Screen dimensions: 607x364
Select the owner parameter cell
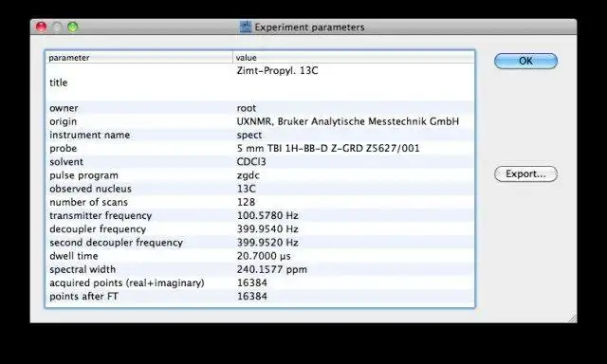(x=64, y=108)
